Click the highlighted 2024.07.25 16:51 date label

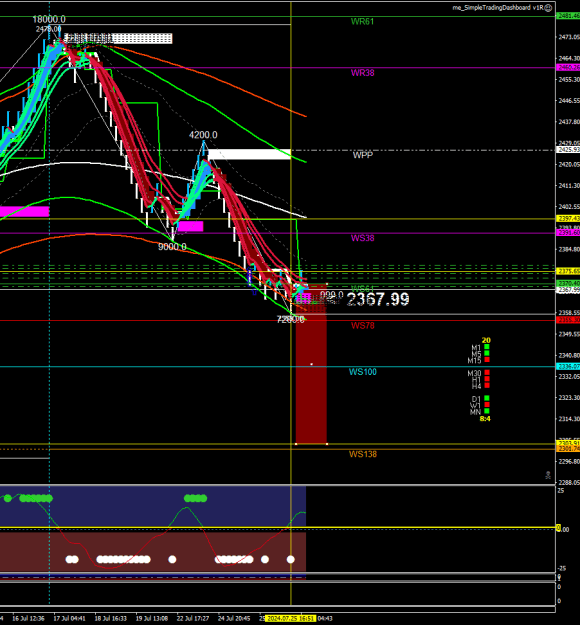tap(291, 619)
